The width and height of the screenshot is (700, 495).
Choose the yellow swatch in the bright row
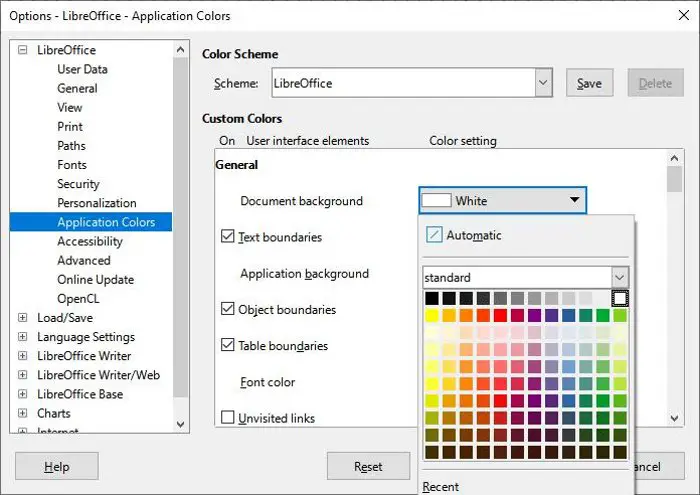point(432,315)
